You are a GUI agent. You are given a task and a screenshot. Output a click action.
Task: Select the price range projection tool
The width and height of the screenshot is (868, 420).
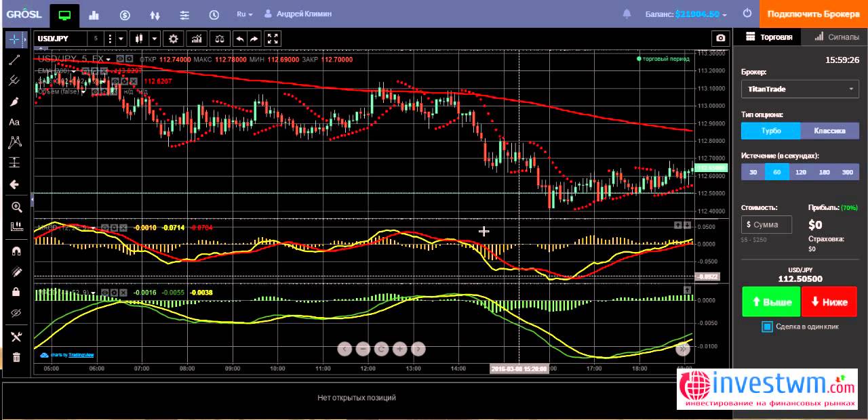coord(14,163)
